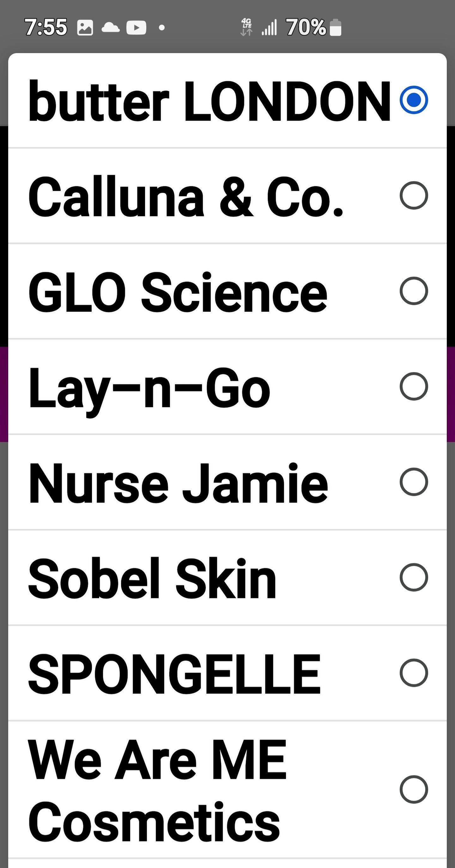Viewport: 455px width, 868px height.
Task: Tap the gallery image icon in status bar
Action: click(x=85, y=28)
